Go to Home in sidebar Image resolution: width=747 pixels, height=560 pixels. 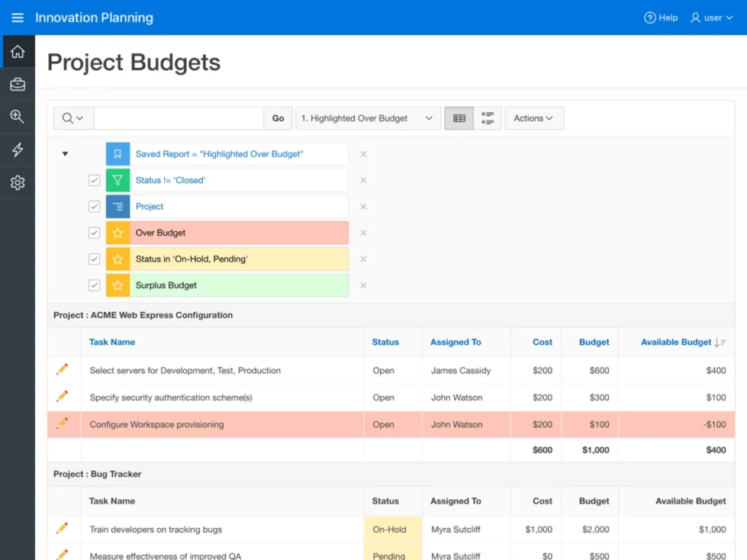click(x=18, y=52)
